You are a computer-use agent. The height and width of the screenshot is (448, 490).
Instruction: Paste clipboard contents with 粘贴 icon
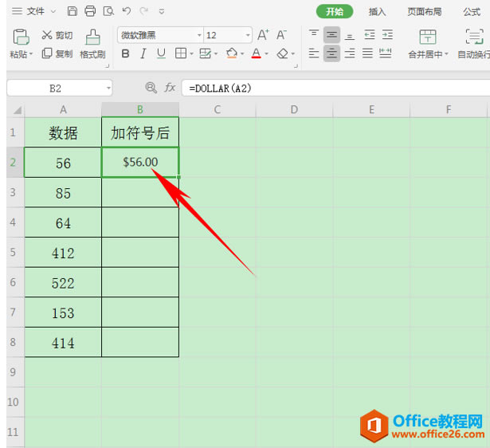[x=21, y=37]
